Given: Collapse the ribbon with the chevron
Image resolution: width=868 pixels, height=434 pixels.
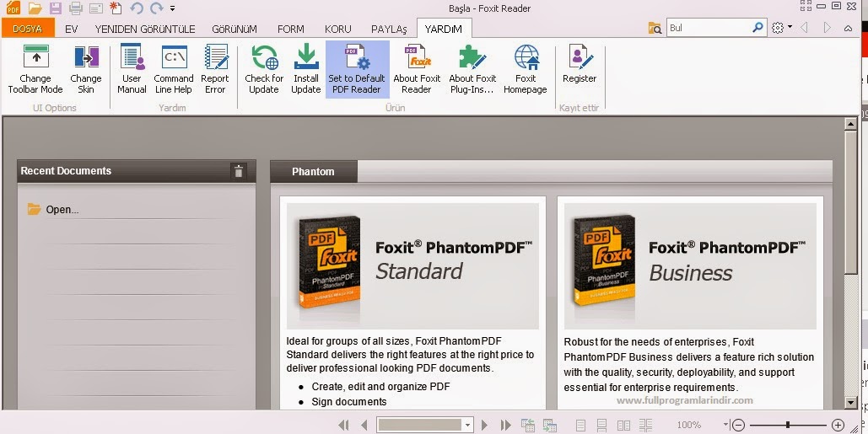Looking at the screenshot, I should click(848, 28).
